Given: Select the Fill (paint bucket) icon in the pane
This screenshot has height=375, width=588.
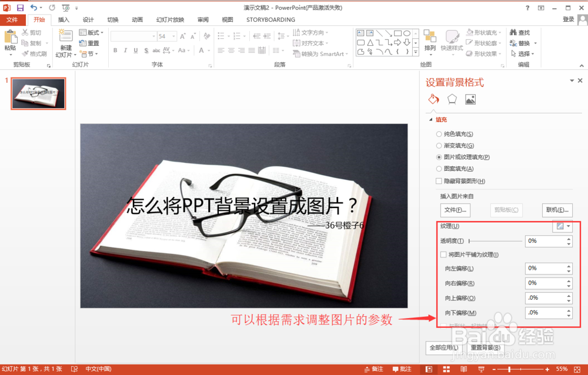Looking at the screenshot, I should pyautogui.click(x=433, y=99).
